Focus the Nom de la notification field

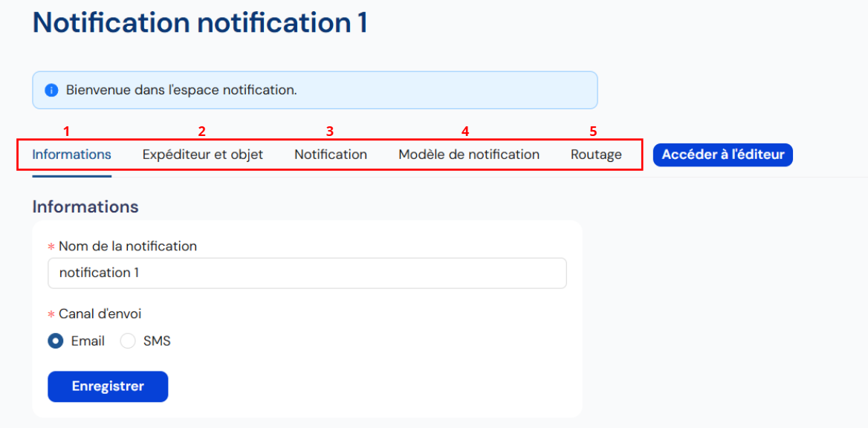[307, 273]
